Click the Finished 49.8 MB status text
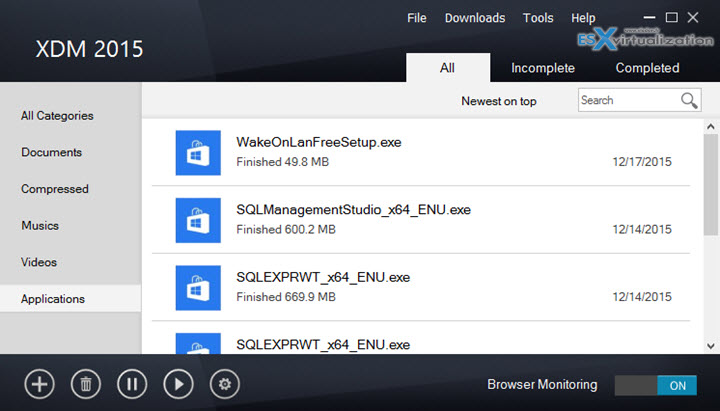 282,162
